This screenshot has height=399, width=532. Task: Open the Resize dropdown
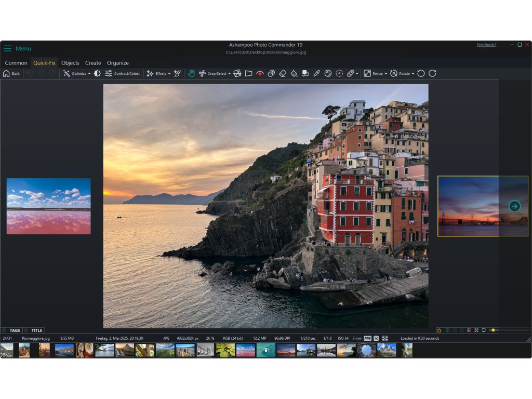(375, 74)
